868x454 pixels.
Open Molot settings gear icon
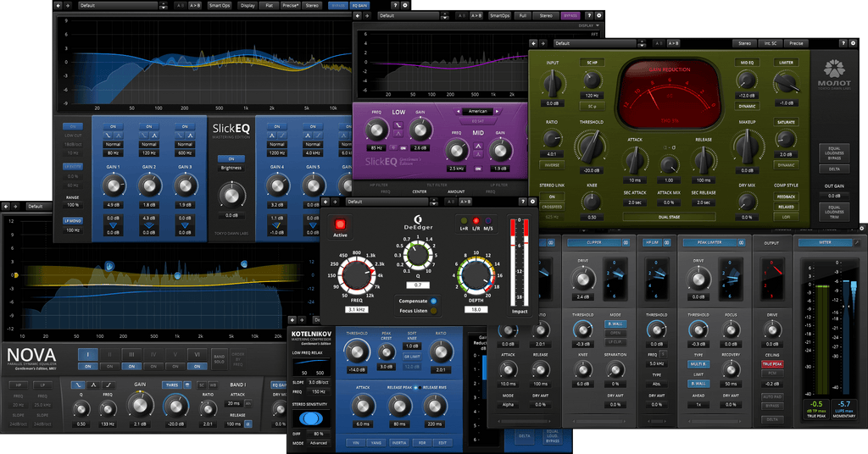853,43
